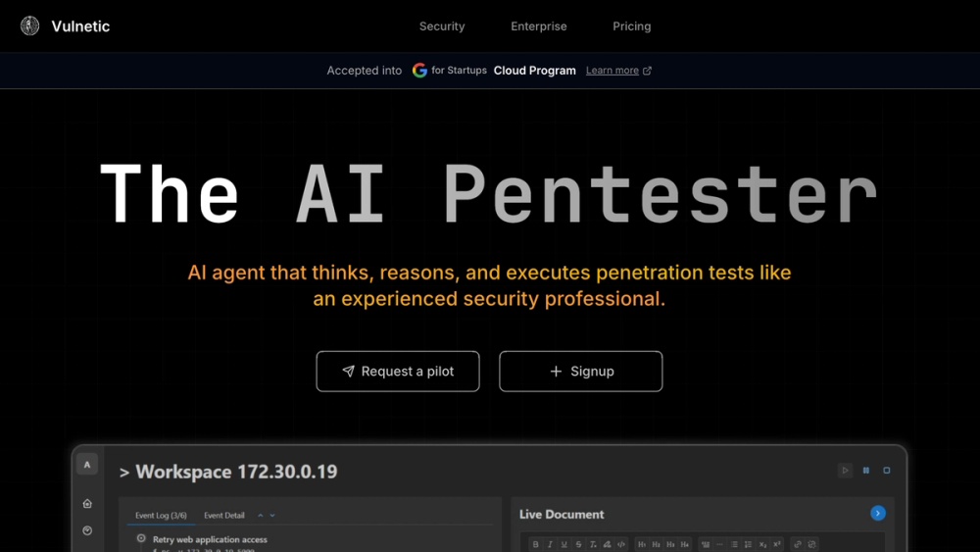Apply Heading 3 in Live Document
Screen dimensions: 980x552
(670, 544)
